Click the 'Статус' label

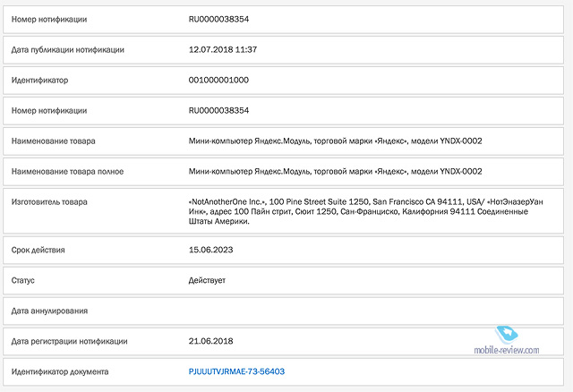click(22, 280)
